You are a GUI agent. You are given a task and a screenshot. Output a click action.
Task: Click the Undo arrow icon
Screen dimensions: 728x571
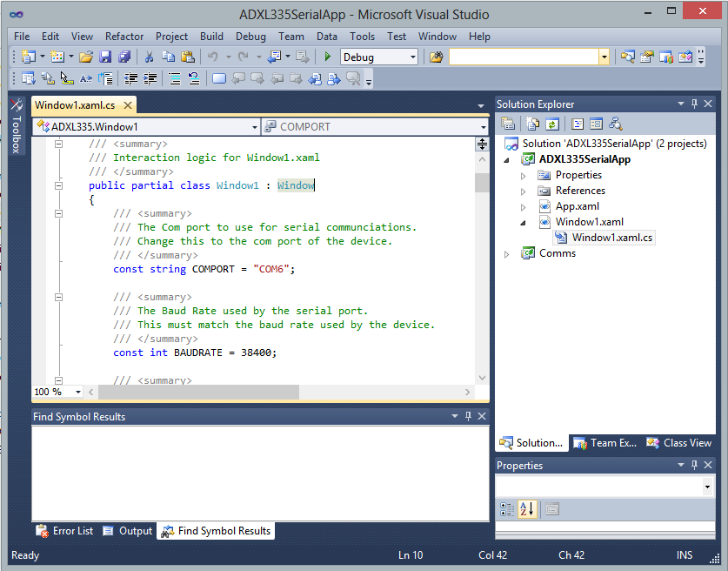(x=212, y=57)
